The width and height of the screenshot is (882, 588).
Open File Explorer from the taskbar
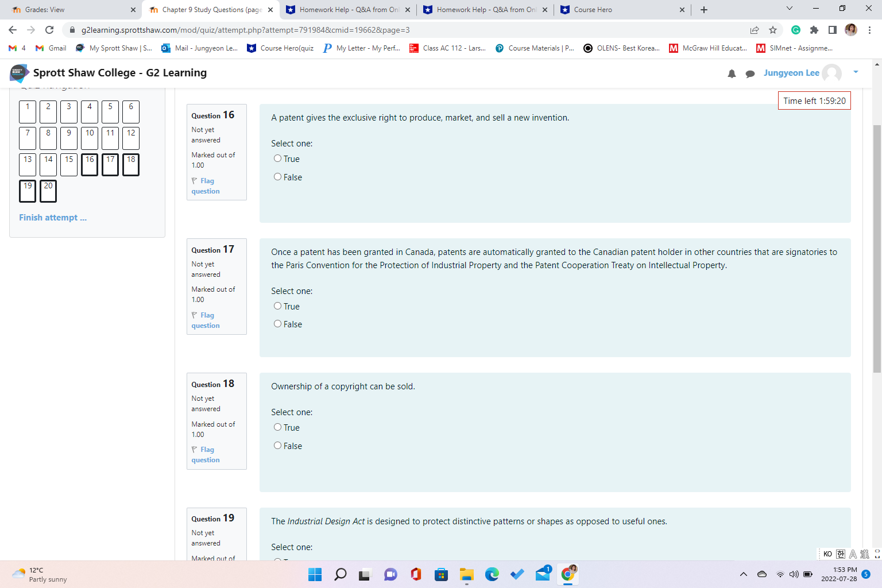pos(466,574)
